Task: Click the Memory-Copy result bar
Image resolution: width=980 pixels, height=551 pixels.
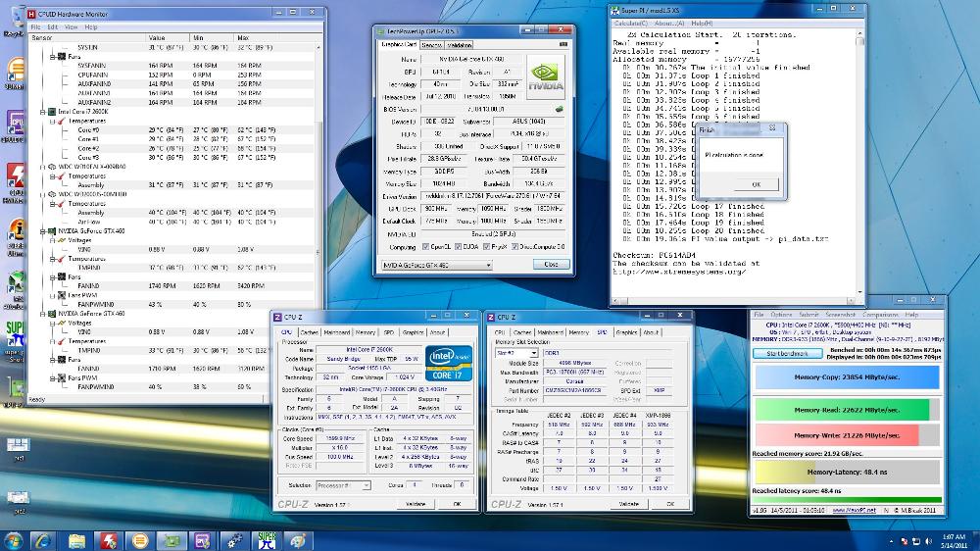Action: click(x=847, y=377)
